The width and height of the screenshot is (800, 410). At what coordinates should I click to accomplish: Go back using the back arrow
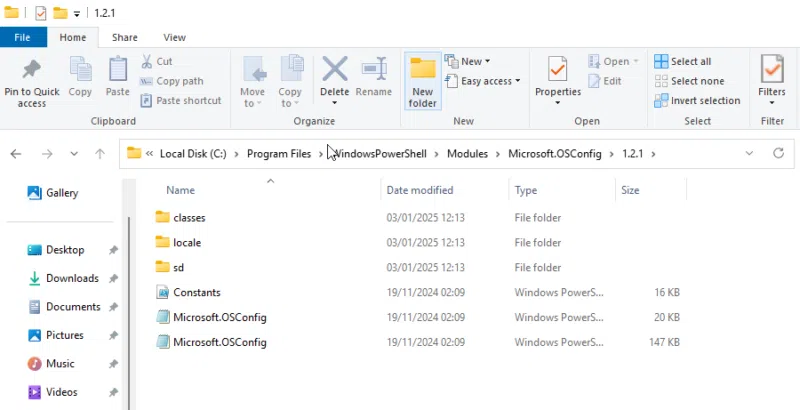point(16,153)
